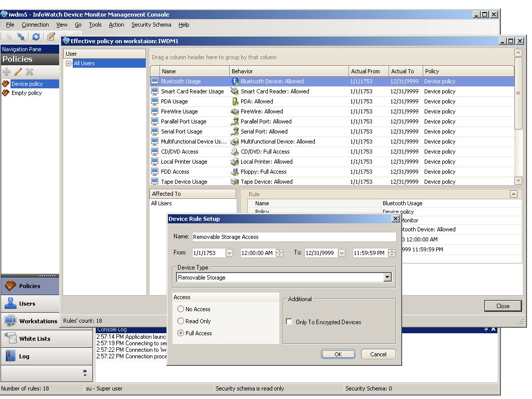532x399 pixels.
Task: Open the Help menu
Action: pyautogui.click(x=184, y=25)
